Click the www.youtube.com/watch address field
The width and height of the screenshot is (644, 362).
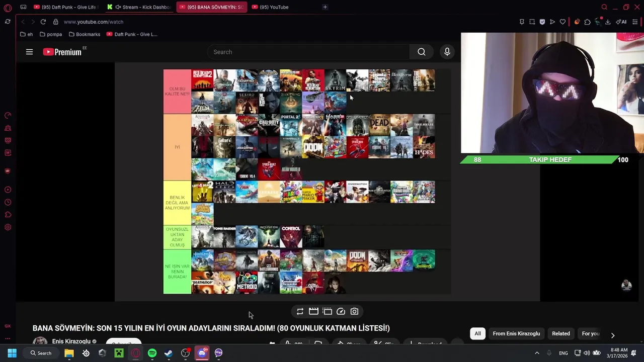tap(94, 22)
